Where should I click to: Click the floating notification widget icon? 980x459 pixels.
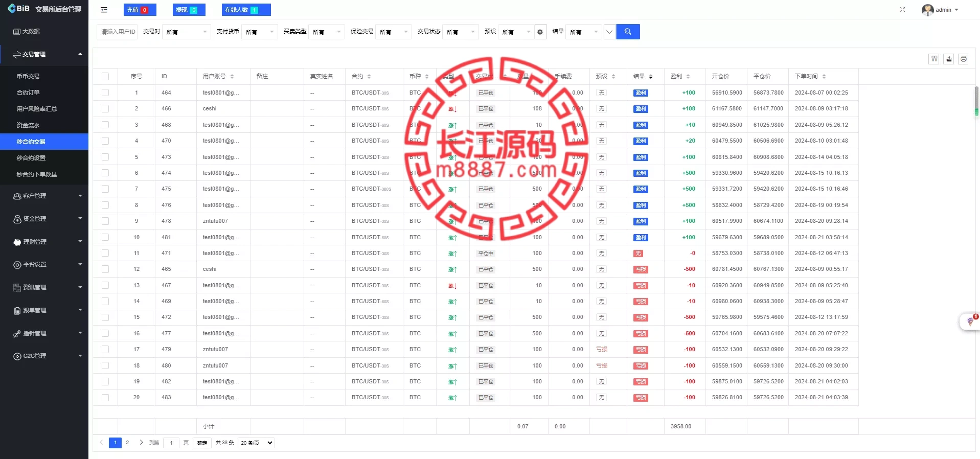(x=970, y=322)
